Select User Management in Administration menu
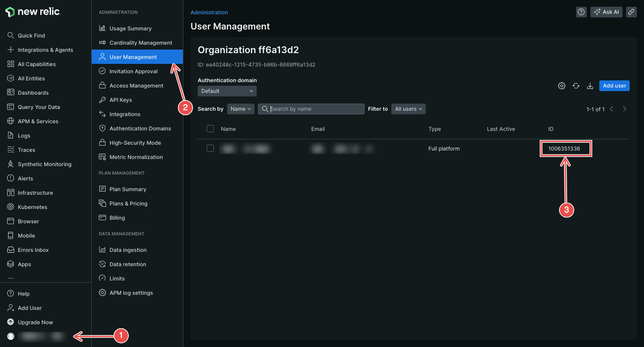This screenshot has height=347, width=644. point(133,57)
